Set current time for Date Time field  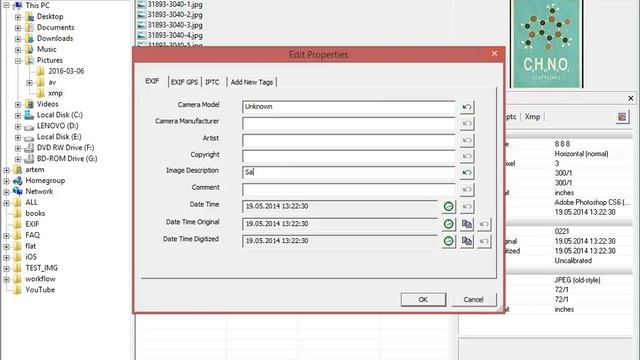(x=449, y=206)
